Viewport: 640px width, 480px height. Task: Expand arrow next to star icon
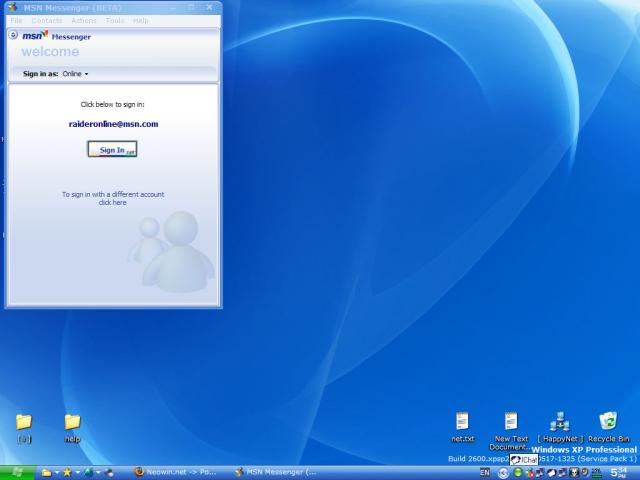coord(78,473)
